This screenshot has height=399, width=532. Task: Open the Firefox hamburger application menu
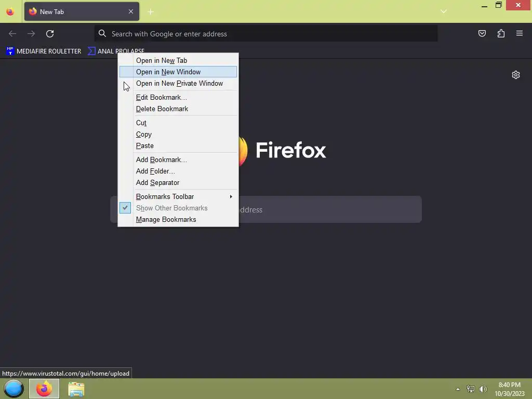[520, 33]
